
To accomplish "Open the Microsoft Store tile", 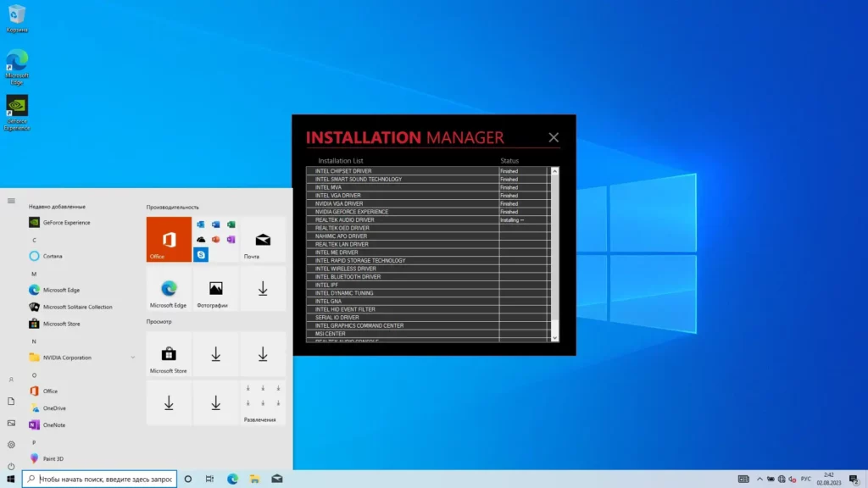I will pos(169,354).
